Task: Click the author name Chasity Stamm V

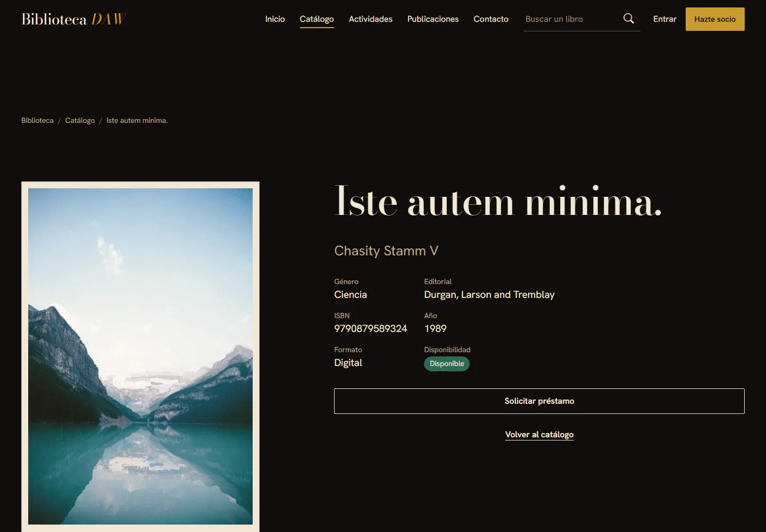Action: click(386, 251)
